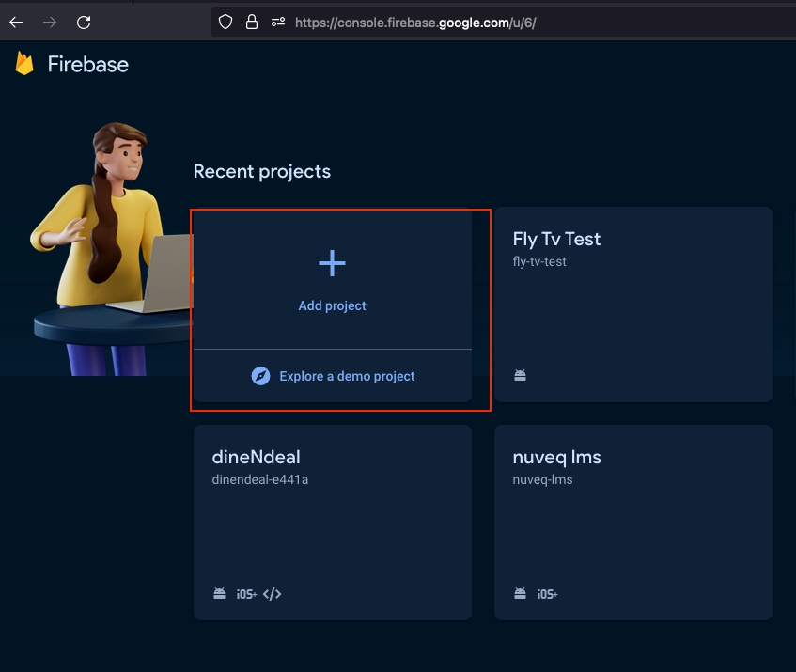Screen dimensions: 796x672
Task: Click Android icon on nuveq lms card
Action: point(520,594)
